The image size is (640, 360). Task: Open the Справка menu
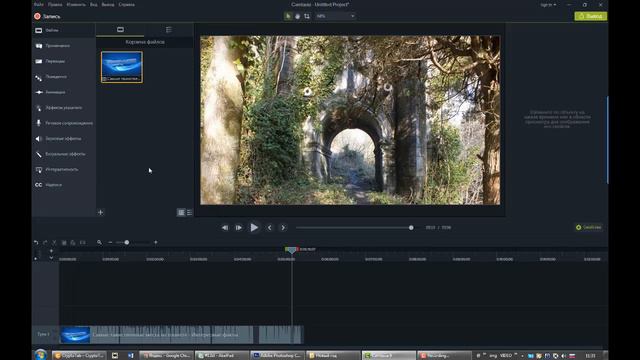(127, 4)
